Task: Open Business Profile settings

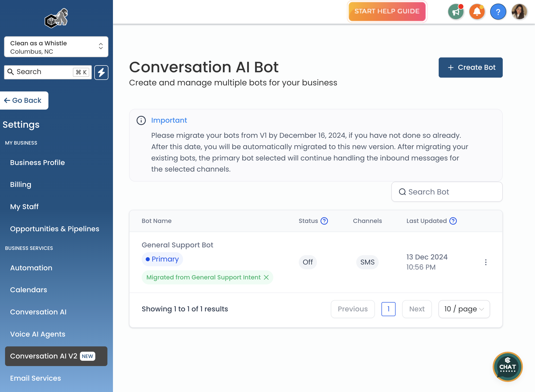Action: click(37, 162)
